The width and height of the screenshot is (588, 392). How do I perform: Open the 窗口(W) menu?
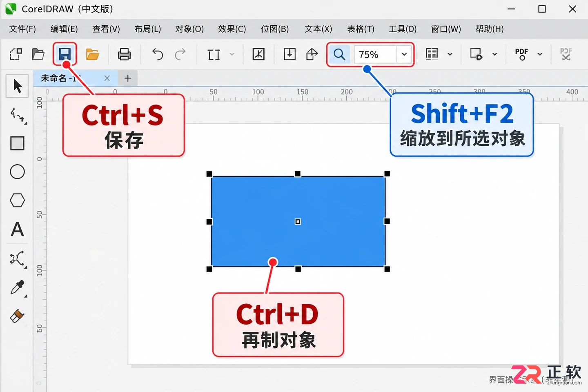click(446, 29)
